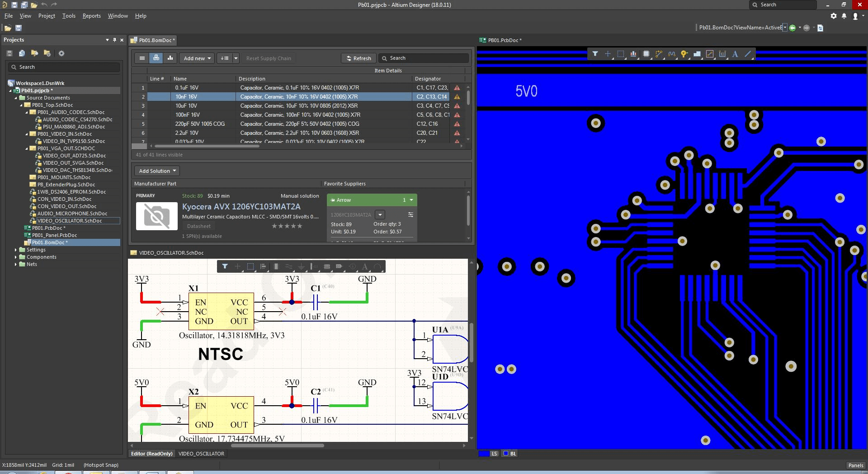
Task: Click the Search field in the Projects panel
Action: pyautogui.click(x=63, y=66)
